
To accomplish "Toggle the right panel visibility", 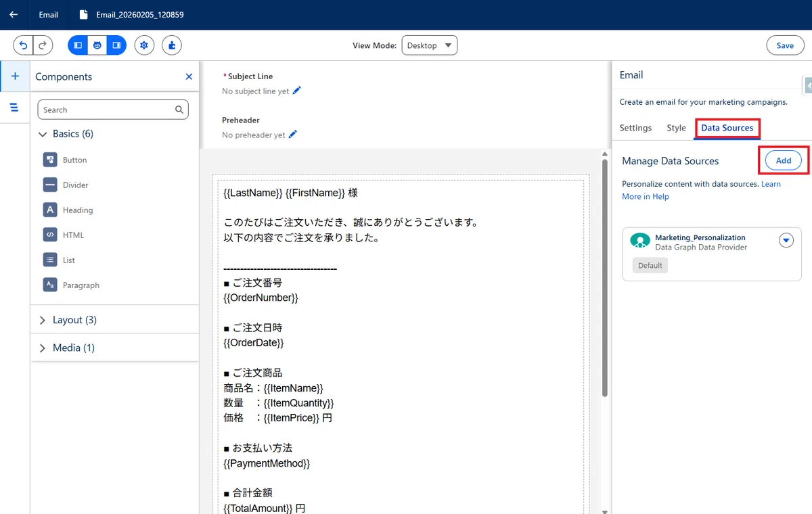I will (x=116, y=45).
